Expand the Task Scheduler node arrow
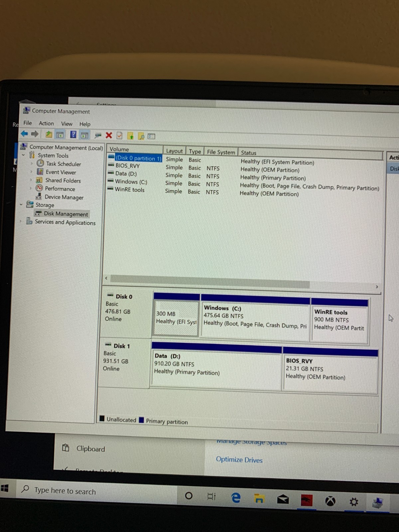This screenshot has height=532, width=399. coord(32,163)
